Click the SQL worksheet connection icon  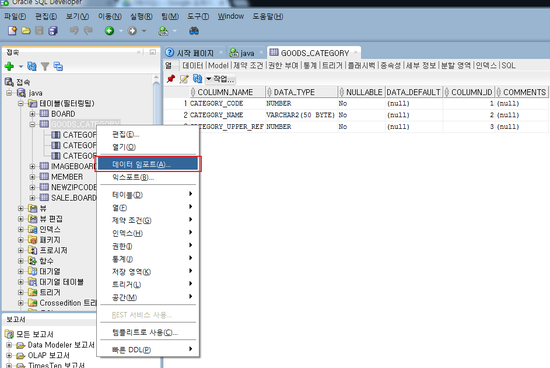(163, 31)
